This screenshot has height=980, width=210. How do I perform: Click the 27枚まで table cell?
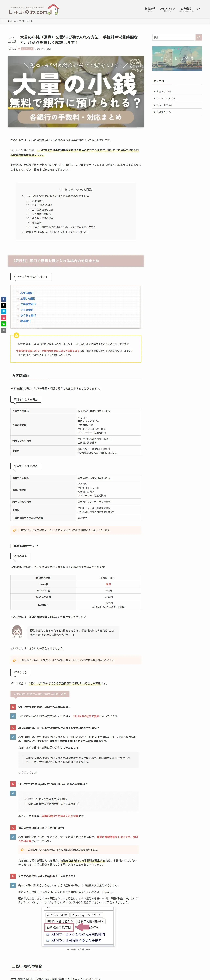[109, 518]
